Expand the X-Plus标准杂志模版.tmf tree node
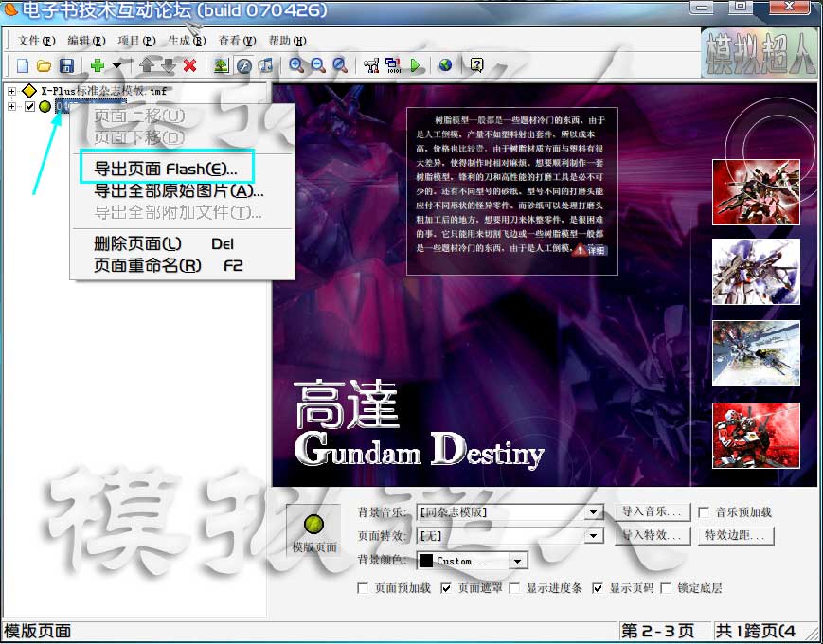Screen dimensions: 823x644 pyautogui.click(x=11, y=92)
